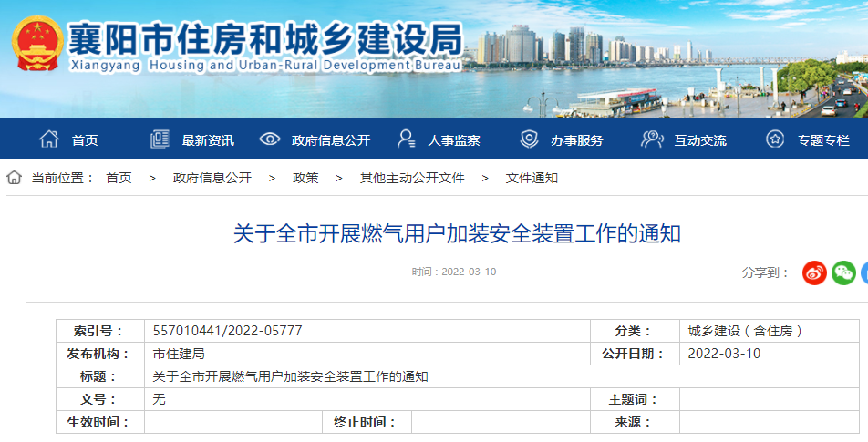The width and height of the screenshot is (868, 442).
Task: Click the newspaper icon beside 最新资讯
Action: point(160,139)
